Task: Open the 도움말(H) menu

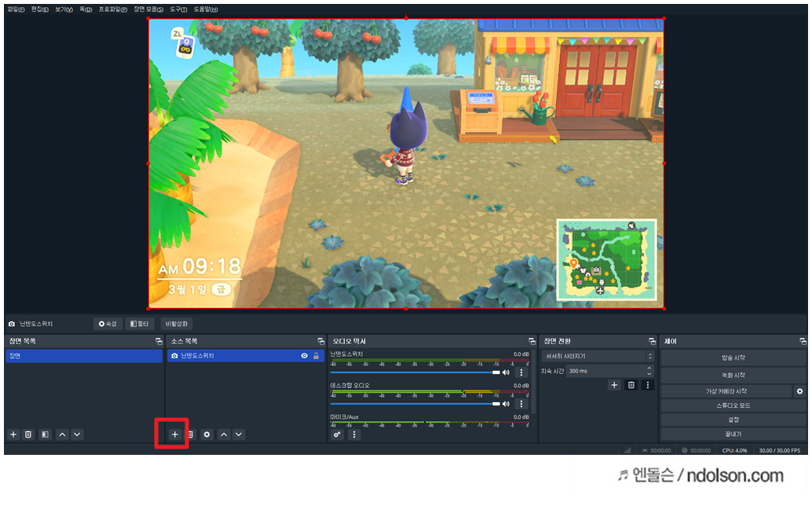Action: pos(206,9)
